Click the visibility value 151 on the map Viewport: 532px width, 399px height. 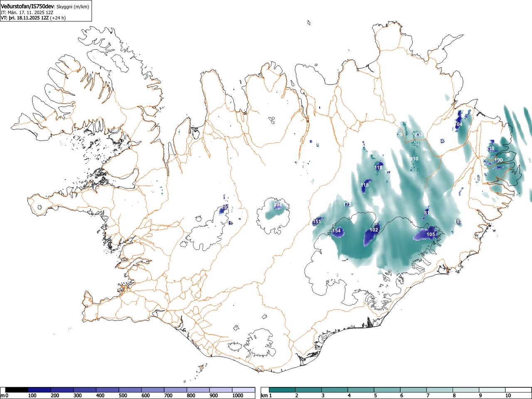(317, 222)
